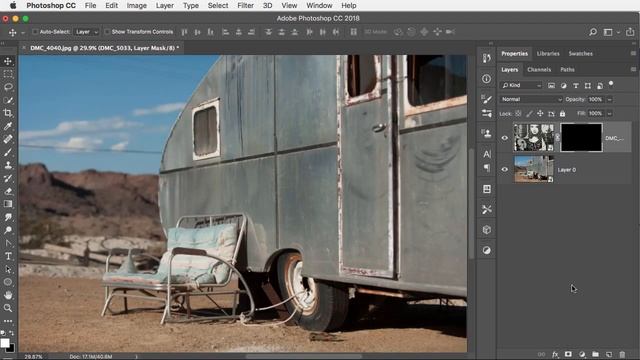The image size is (640, 360).
Task: Open the Move tool preset picker arrow
Action: click(x=23, y=32)
